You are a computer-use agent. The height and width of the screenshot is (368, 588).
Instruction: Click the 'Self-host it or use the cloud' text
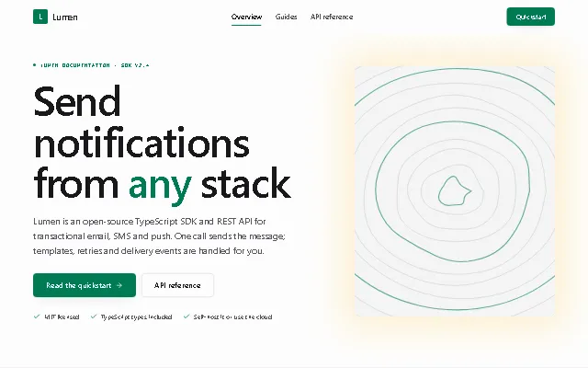[232, 316]
